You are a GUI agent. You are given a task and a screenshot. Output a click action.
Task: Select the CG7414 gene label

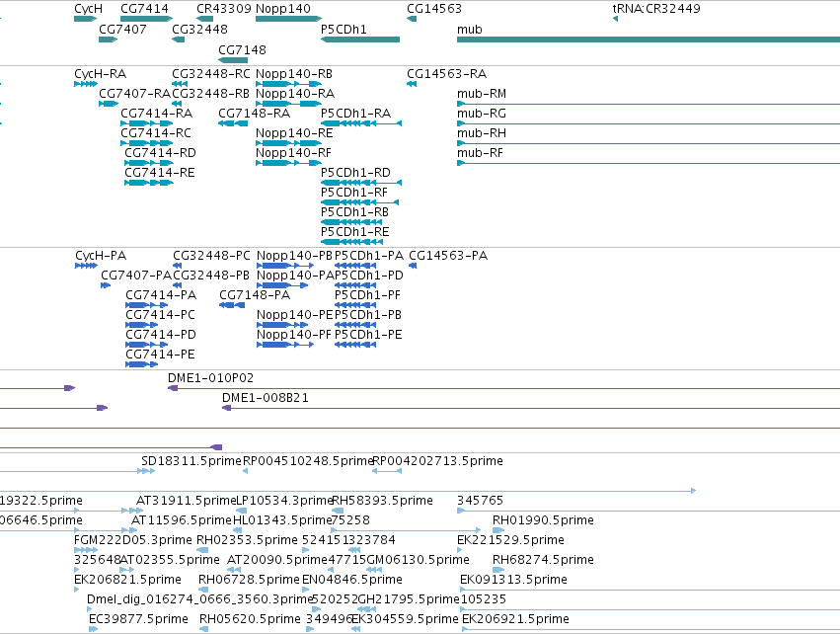point(145,9)
